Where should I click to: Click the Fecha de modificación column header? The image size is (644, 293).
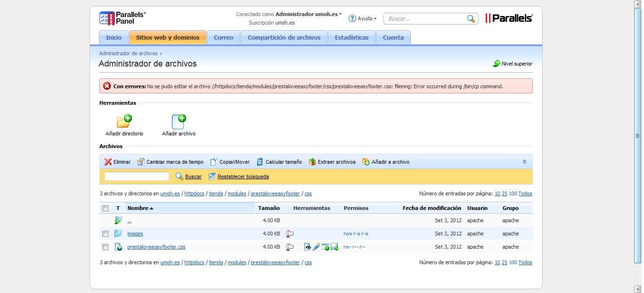click(x=432, y=208)
